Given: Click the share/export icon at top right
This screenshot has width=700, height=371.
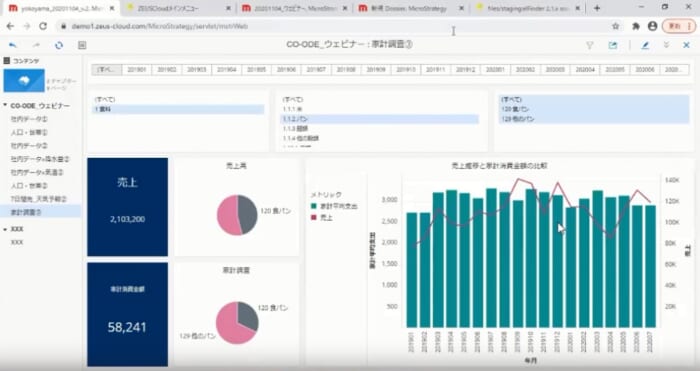Looking at the screenshot, I should pyautogui.click(x=613, y=45).
